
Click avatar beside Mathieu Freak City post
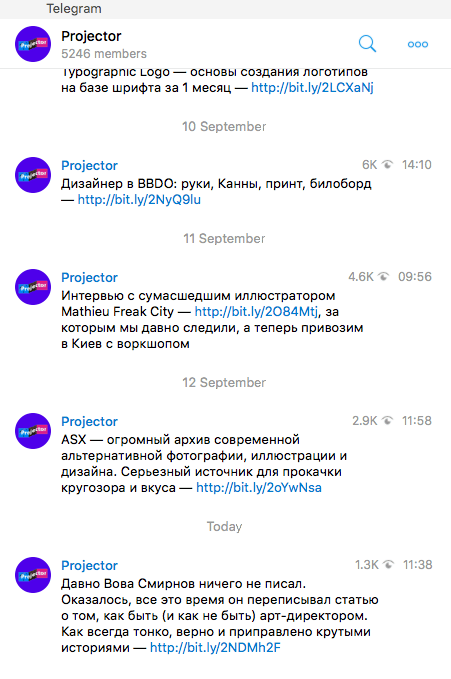pos(33,287)
